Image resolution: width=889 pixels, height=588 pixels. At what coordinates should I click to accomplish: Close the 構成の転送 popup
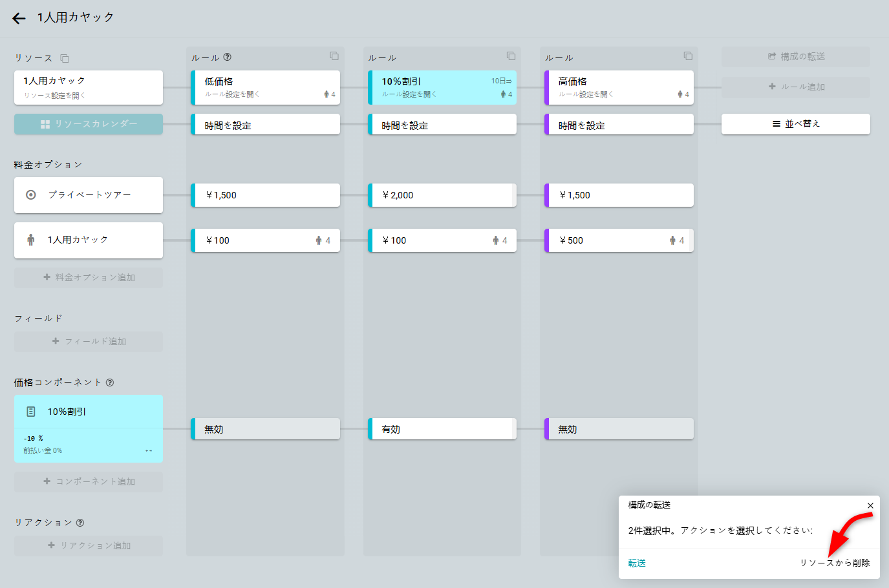[x=870, y=505]
